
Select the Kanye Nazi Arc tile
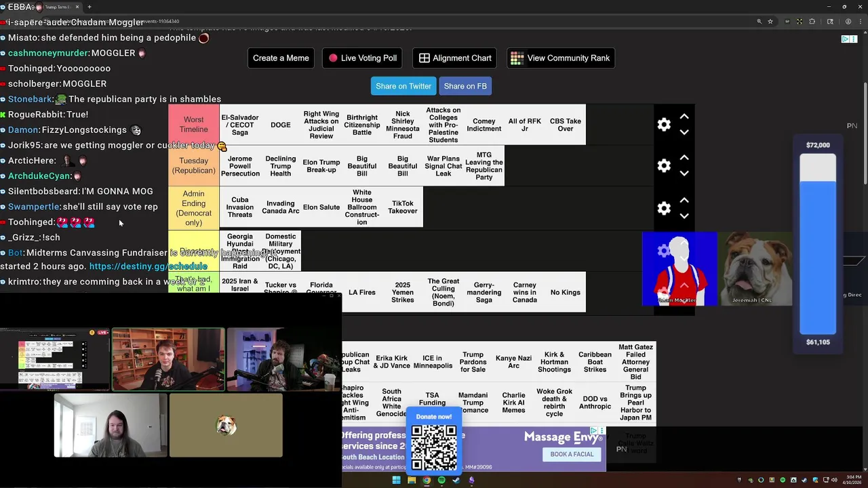point(514,362)
